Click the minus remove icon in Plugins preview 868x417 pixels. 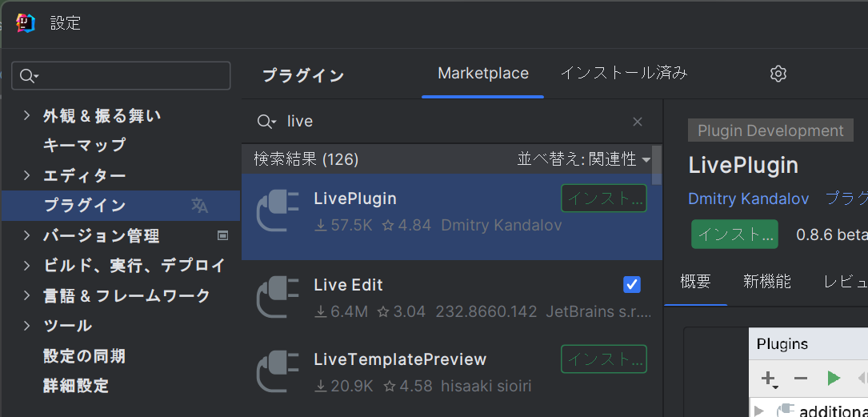pos(801,379)
